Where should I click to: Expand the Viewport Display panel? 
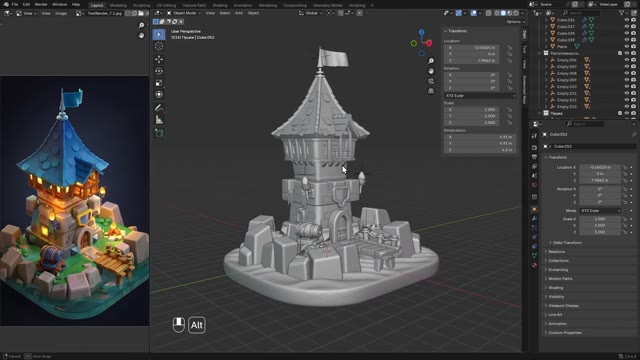[563, 306]
